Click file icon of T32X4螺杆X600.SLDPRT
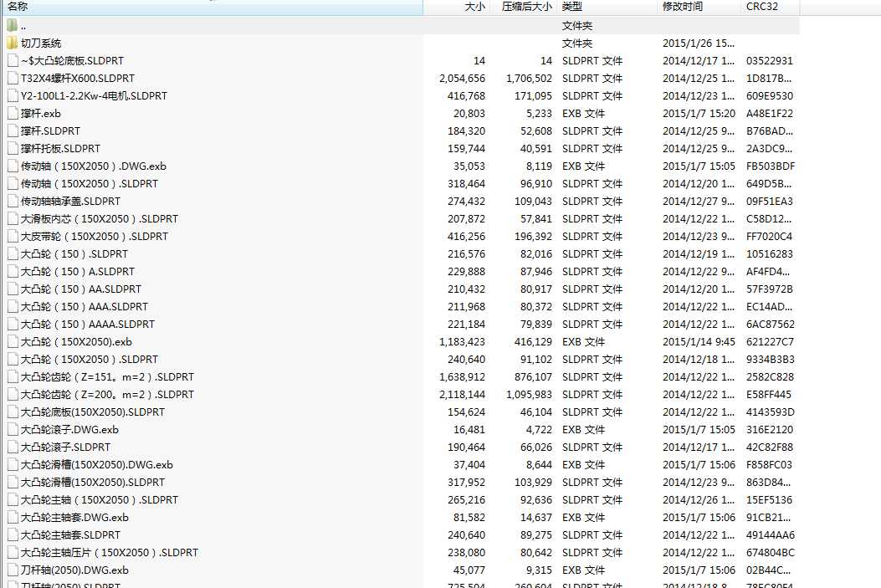This screenshot has width=881, height=588. pyautogui.click(x=13, y=78)
